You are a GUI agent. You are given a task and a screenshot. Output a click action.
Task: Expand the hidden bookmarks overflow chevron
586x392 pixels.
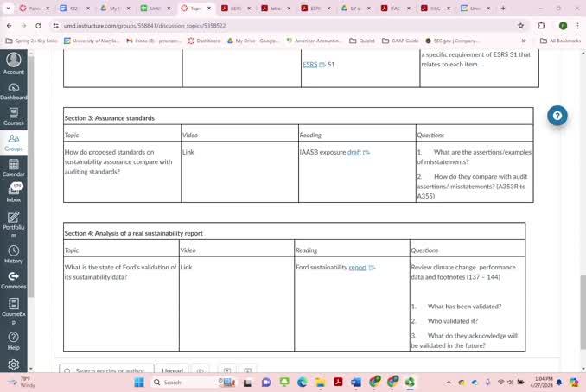[x=524, y=41]
